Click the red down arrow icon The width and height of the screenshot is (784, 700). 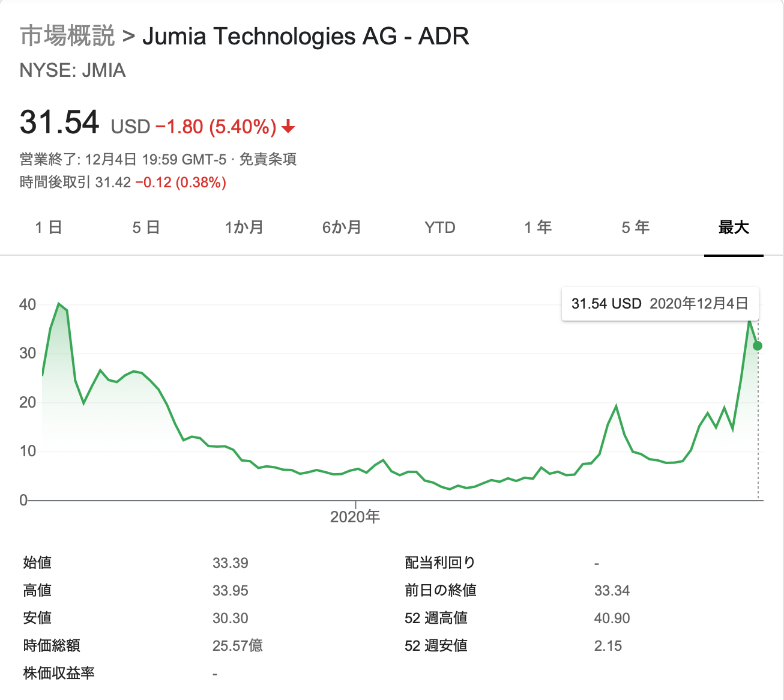289,126
